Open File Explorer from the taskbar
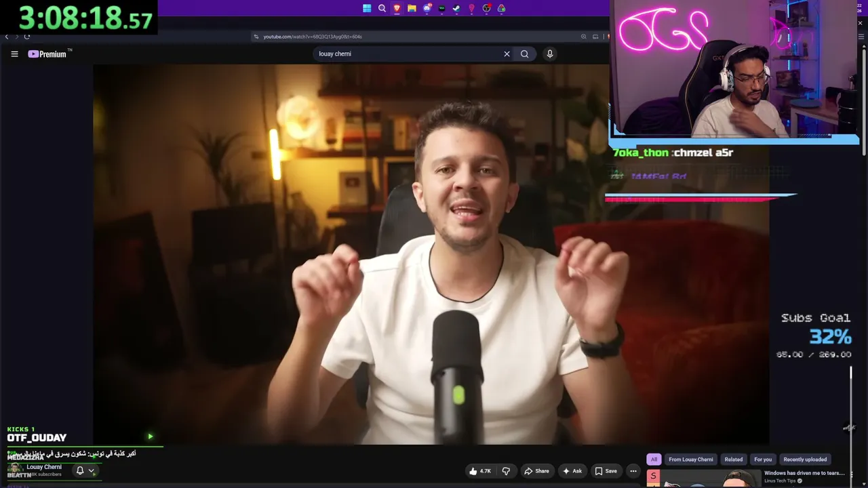 412,8
